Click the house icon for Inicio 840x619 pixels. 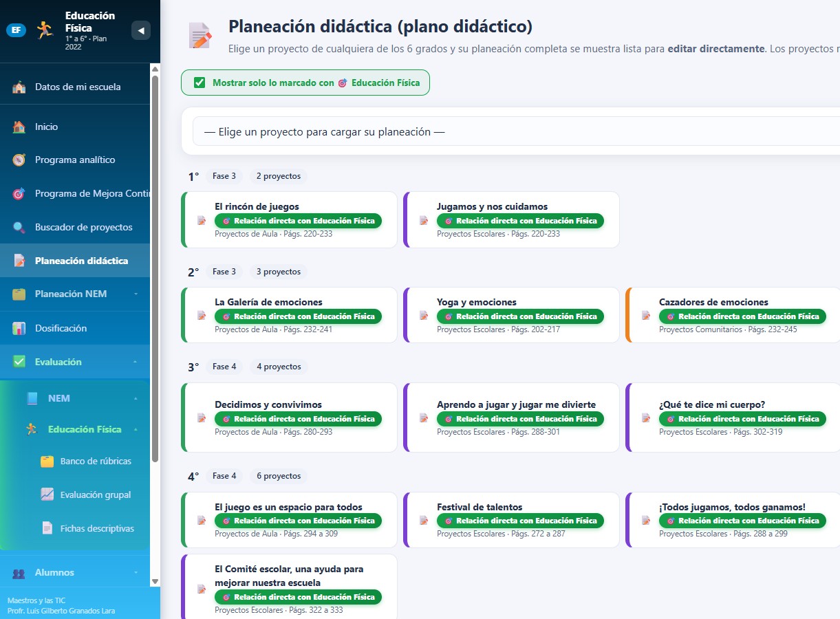click(x=19, y=127)
